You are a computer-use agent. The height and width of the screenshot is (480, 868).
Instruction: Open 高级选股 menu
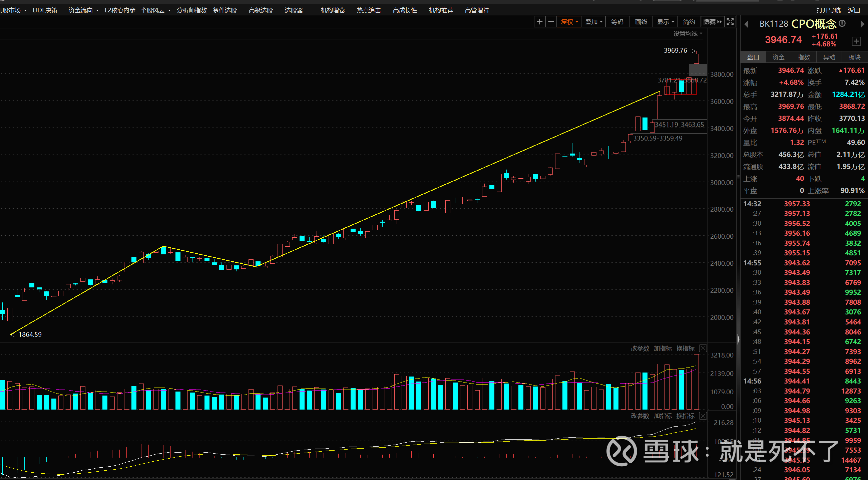coord(261,10)
